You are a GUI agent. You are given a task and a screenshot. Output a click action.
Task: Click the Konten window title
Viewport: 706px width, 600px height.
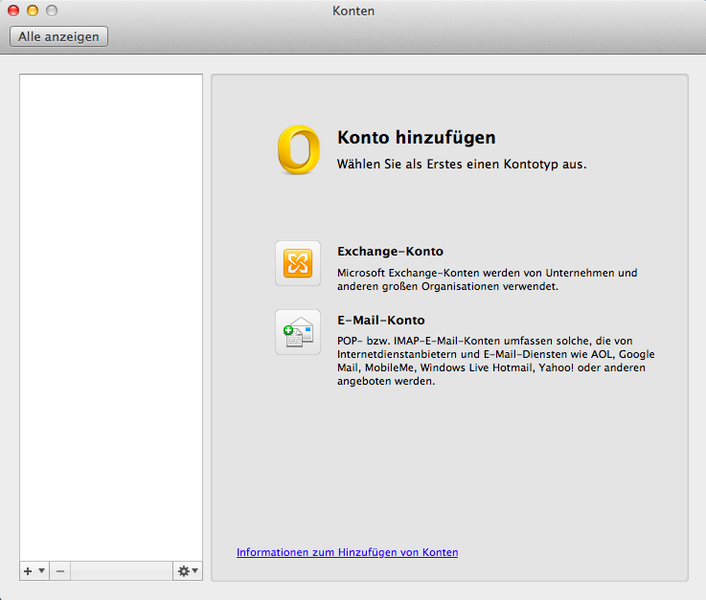pos(353,11)
